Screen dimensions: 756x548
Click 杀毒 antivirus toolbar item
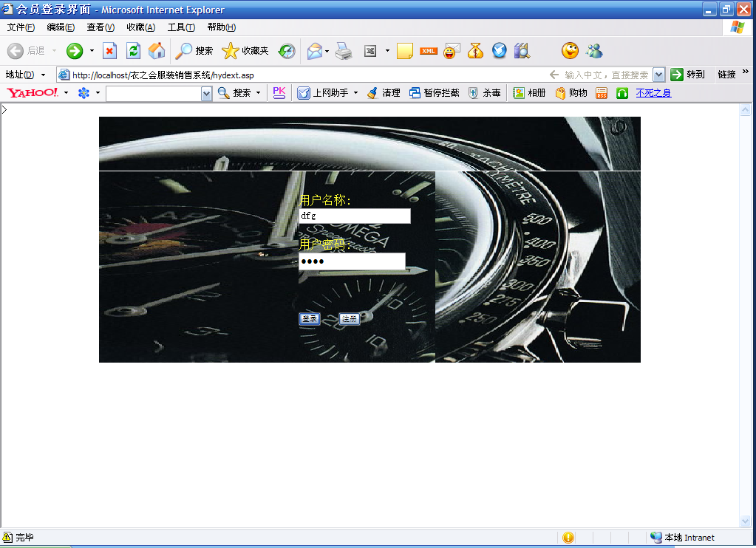(485, 92)
